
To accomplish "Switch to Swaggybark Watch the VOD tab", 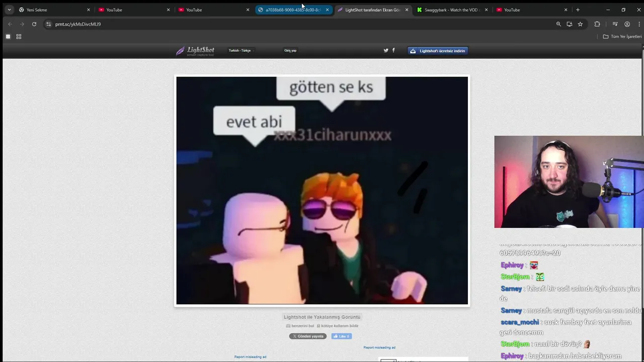I will point(452,10).
